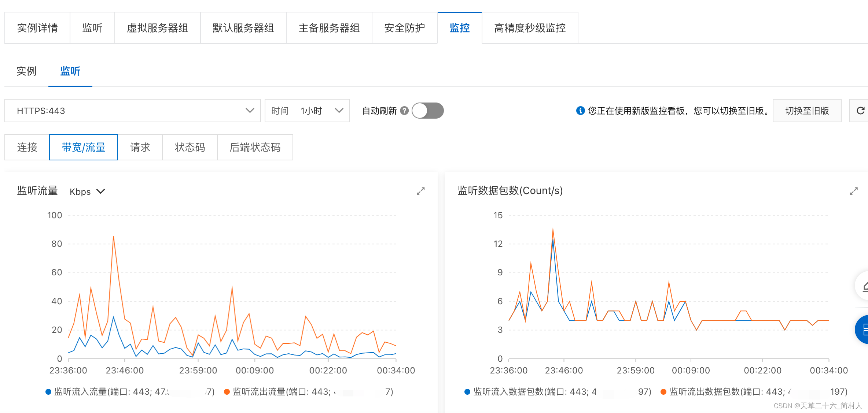This screenshot has height=413, width=868.
Task: Click the 00:09:00 label on traffic chart
Action: pyautogui.click(x=255, y=371)
